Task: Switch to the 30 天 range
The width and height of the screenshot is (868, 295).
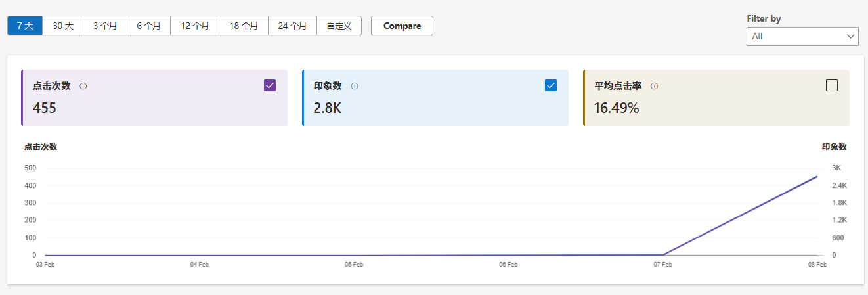Action: (x=64, y=26)
